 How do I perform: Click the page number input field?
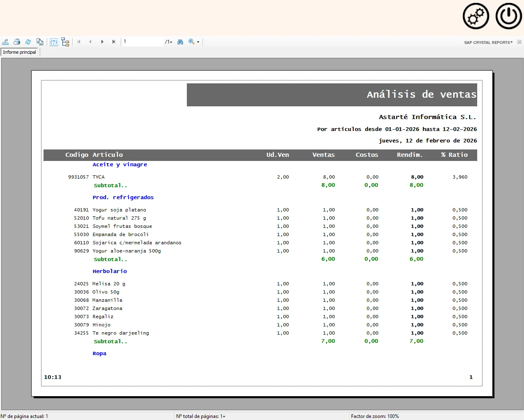tap(142, 42)
